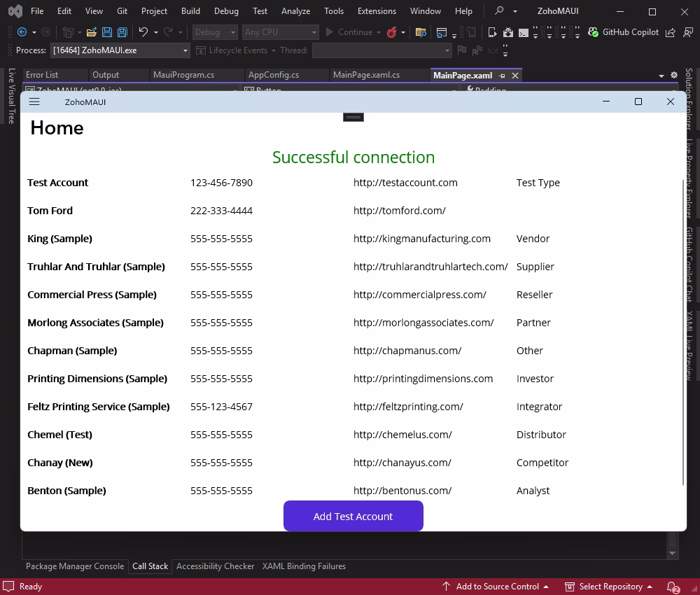Click the Competitor account type text
The width and height of the screenshot is (700, 595).
(542, 463)
